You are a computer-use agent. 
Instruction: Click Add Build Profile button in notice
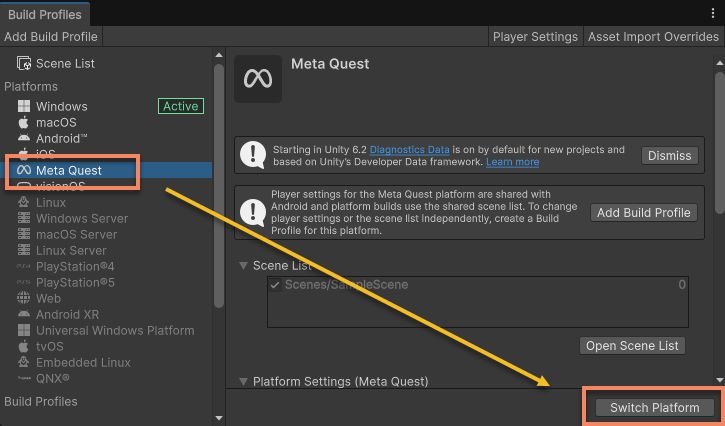click(x=644, y=213)
